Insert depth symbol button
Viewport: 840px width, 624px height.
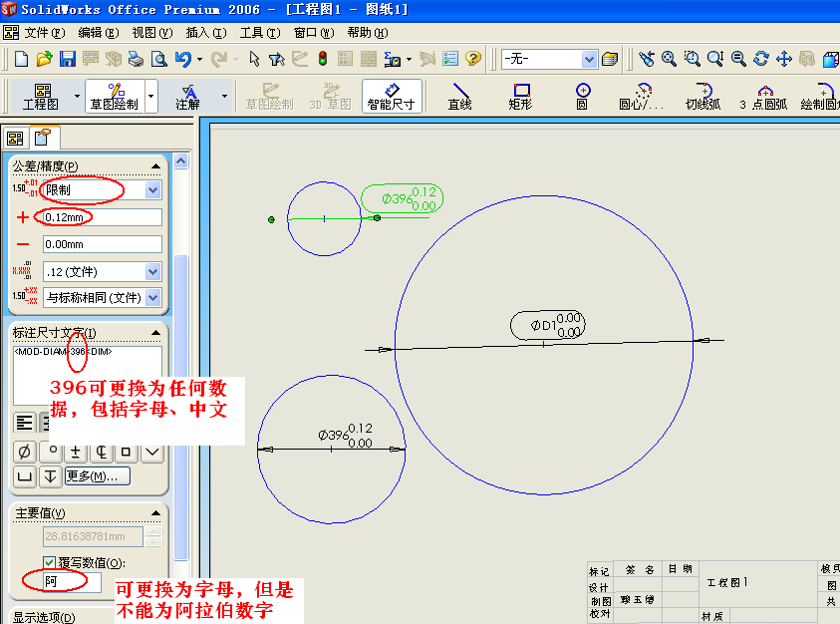[x=51, y=476]
